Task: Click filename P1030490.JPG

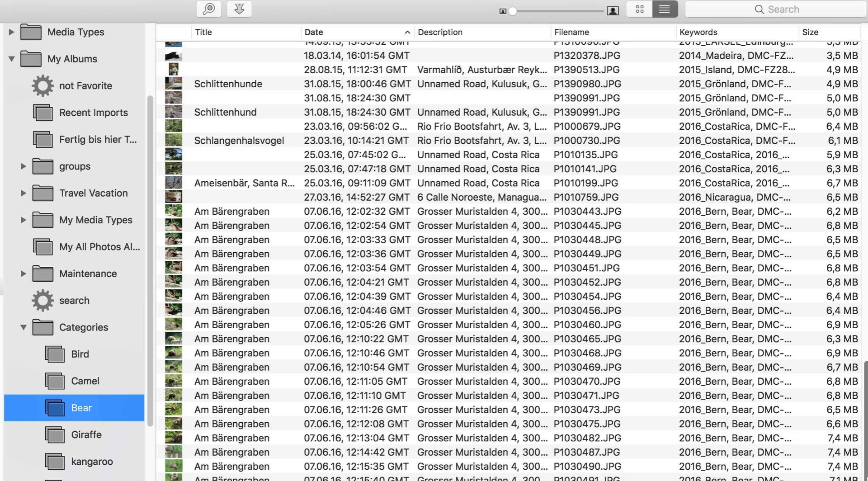Action: tap(587, 467)
